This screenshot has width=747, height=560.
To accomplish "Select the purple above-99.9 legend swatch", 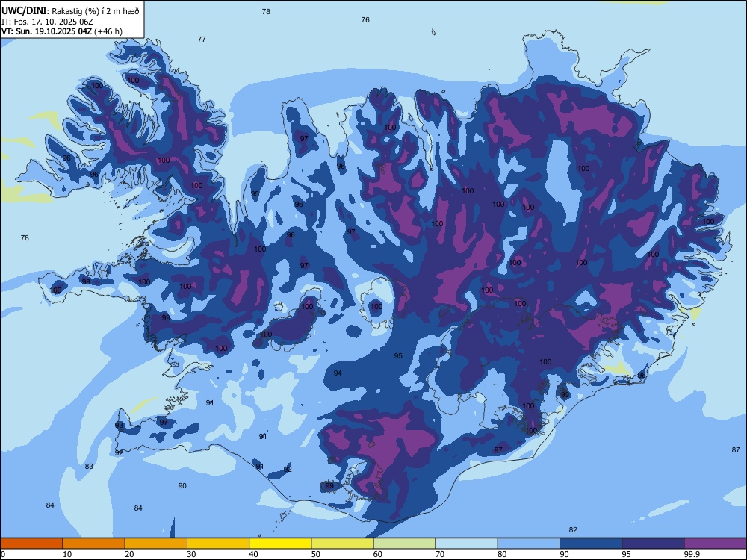I will [715, 544].
